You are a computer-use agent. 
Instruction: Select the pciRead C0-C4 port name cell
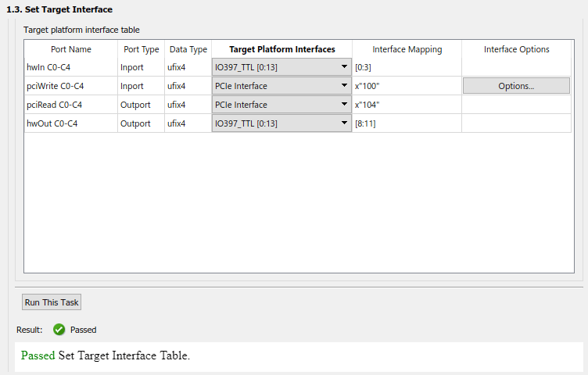[70, 105]
